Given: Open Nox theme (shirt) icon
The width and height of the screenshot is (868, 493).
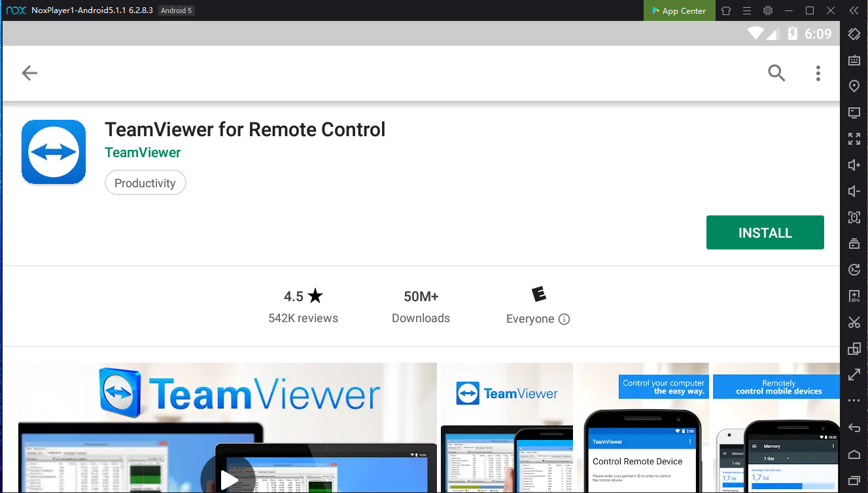Looking at the screenshot, I should click(726, 10).
